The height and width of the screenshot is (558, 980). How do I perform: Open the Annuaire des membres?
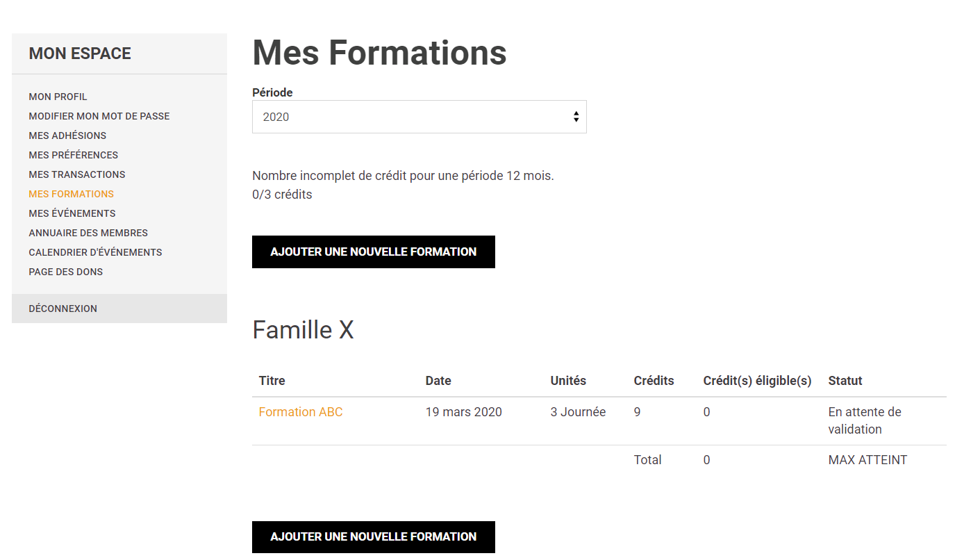pyautogui.click(x=88, y=233)
